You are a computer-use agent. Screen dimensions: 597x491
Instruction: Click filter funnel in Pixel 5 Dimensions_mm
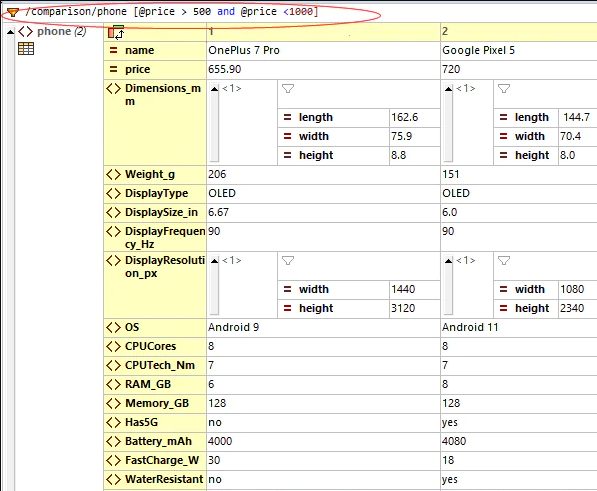pyautogui.click(x=504, y=89)
